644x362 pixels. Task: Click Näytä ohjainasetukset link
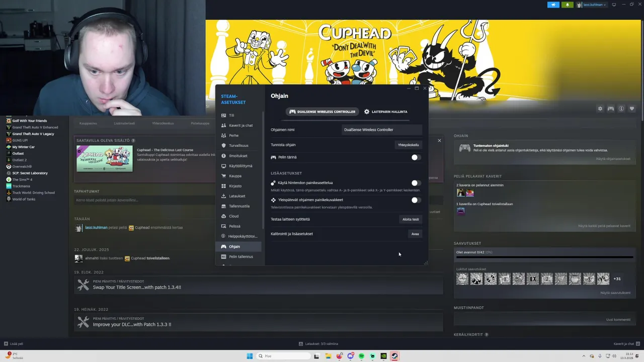coord(613,159)
